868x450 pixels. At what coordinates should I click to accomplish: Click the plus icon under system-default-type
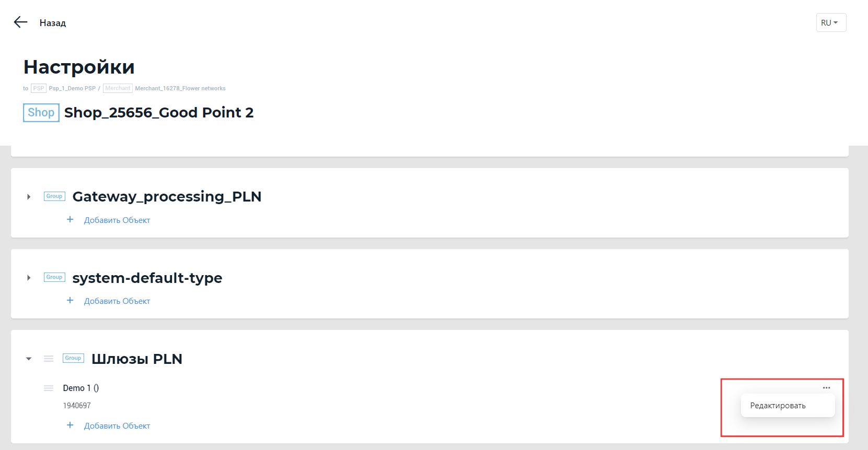70,301
